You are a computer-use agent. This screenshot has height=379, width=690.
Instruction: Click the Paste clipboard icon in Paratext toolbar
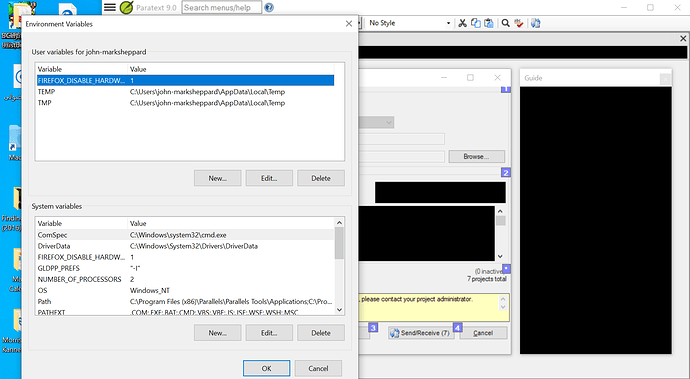tap(488, 23)
